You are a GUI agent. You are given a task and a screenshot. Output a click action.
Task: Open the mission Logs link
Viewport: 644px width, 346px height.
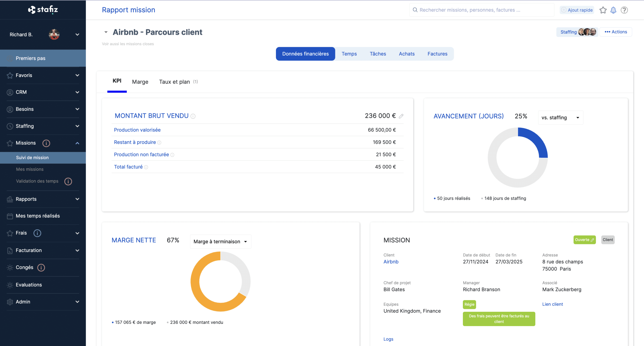point(388,339)
